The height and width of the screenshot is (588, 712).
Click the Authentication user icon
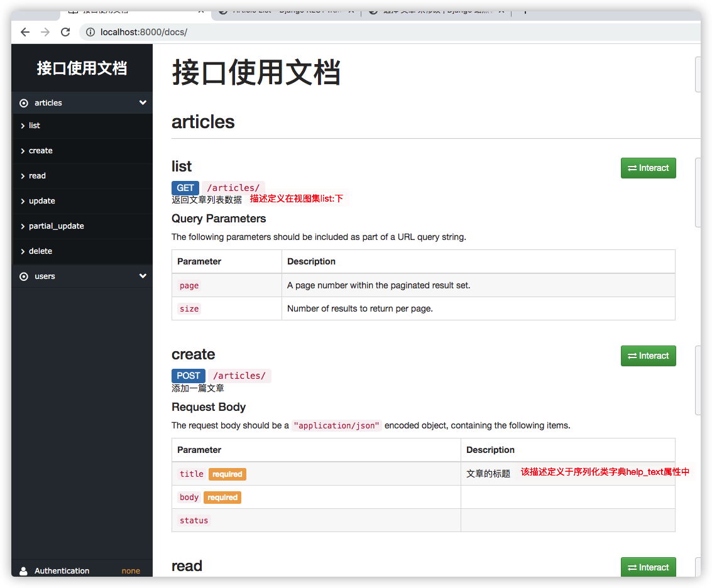[x=24, y=571]
